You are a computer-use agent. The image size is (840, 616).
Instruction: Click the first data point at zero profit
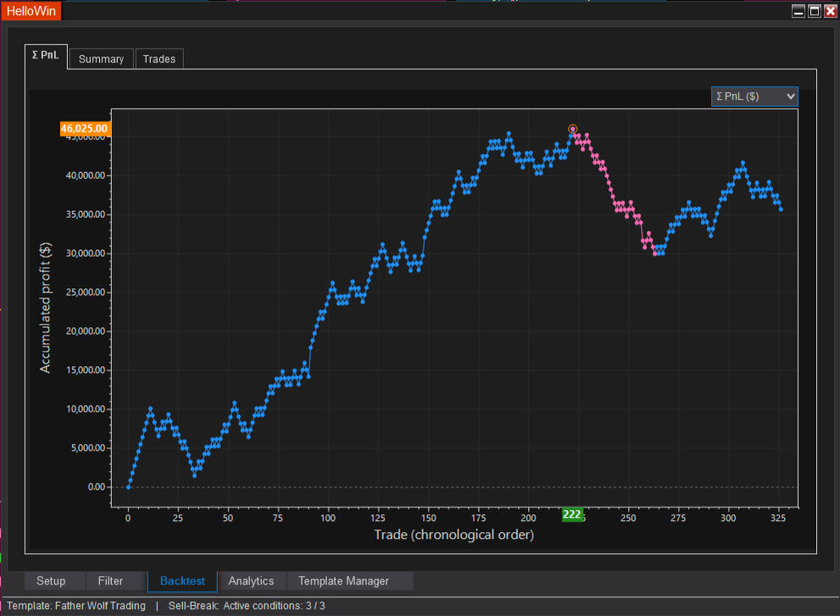[129, 486]
